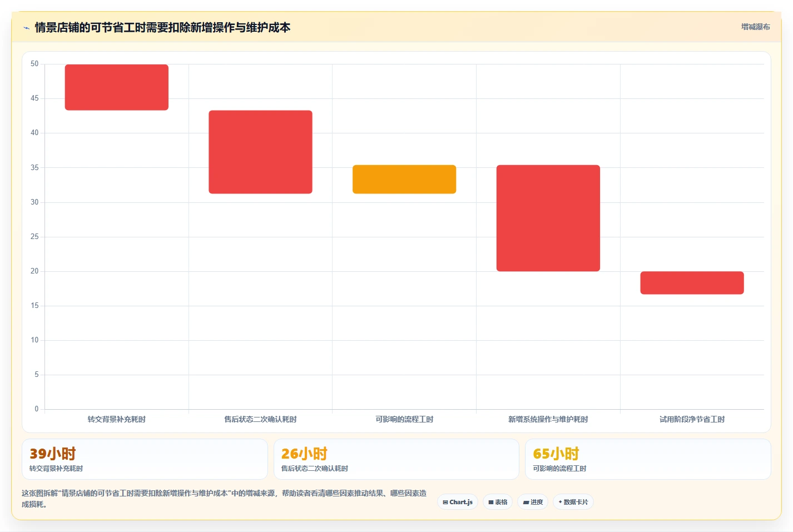This screenshot has height=532, width=793.
Task: Click the x-axis label 售后状态二次确认耗时
Action: point(260,419)
